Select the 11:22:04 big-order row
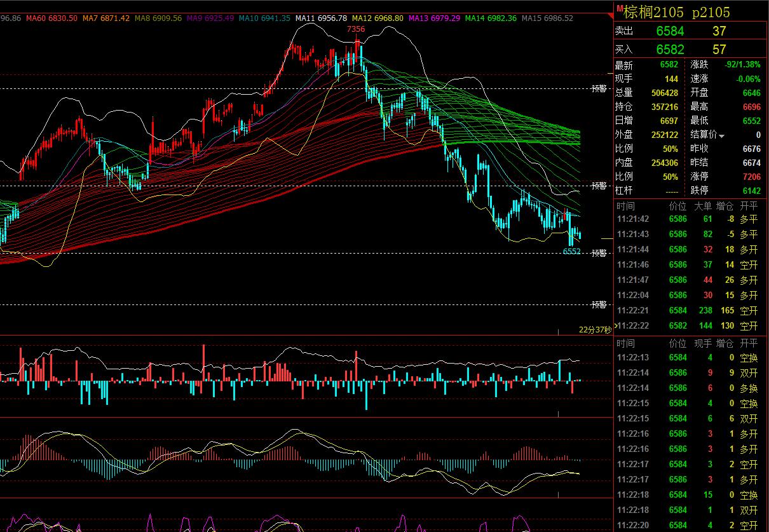 [x=691, y=295]
